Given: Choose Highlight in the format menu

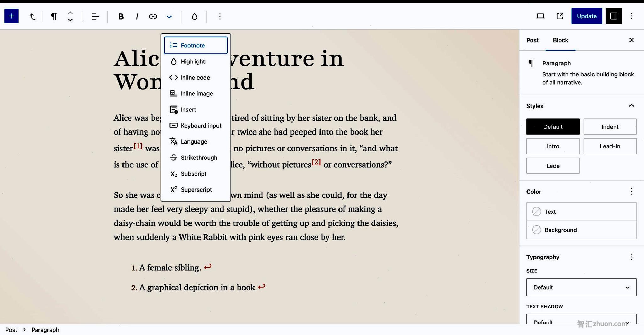Looking at the screenshot, I should (196, 62).
